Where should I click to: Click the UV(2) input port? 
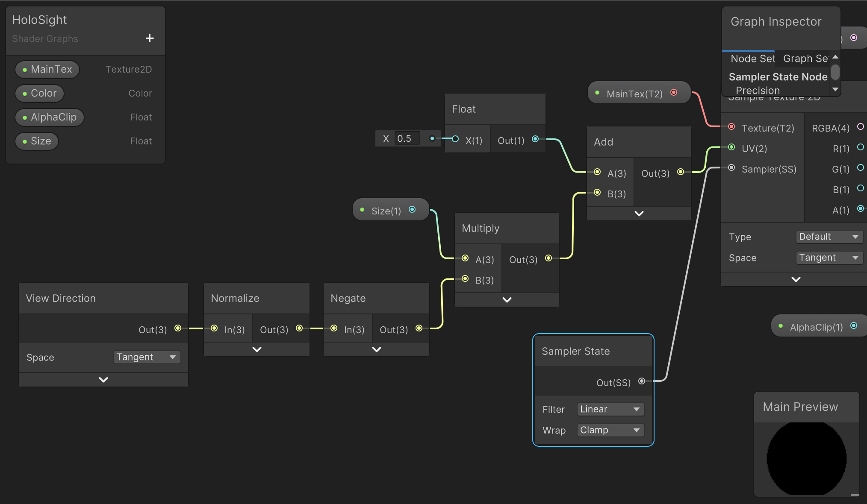coord(731,147)
